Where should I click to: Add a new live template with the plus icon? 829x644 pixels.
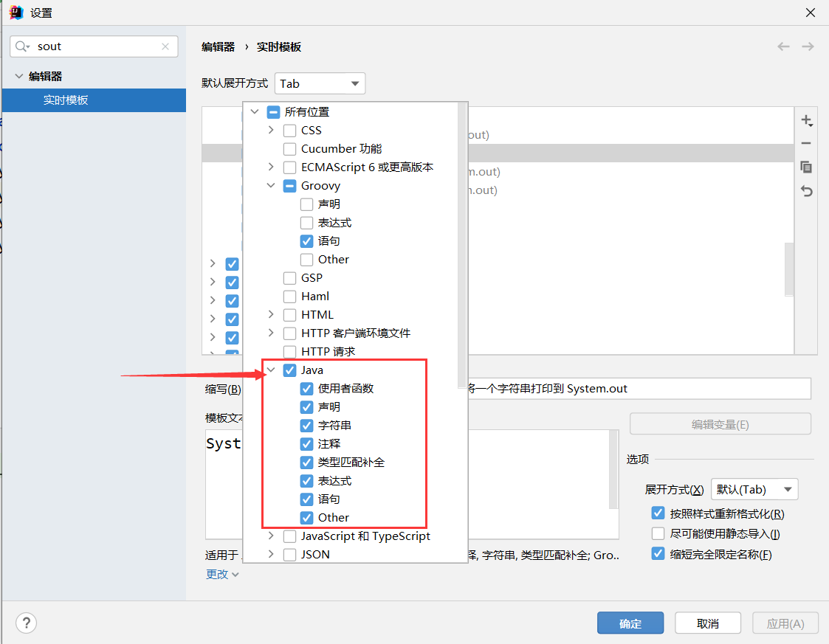pos(807,120)
